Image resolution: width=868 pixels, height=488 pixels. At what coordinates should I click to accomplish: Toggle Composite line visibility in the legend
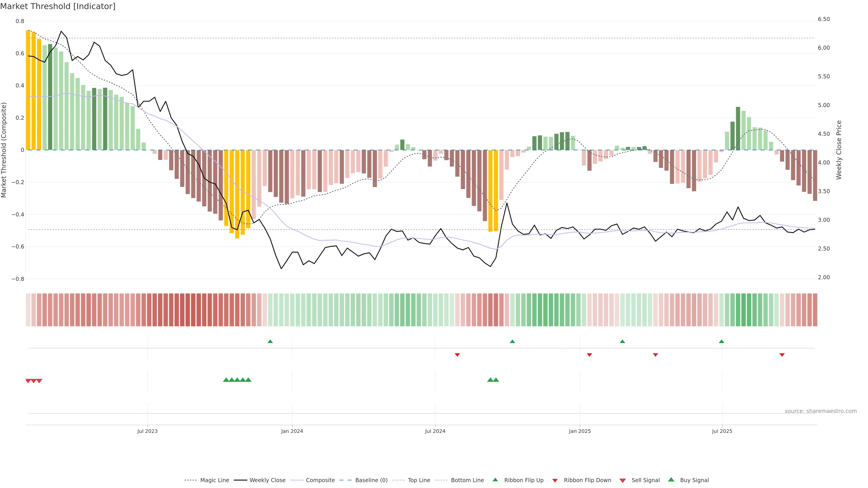320,480
